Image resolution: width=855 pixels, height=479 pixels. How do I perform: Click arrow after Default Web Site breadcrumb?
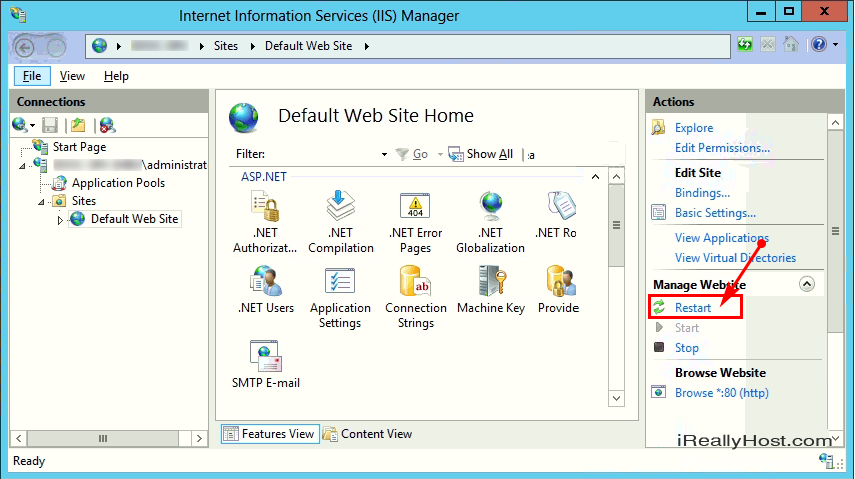point(366,46)
